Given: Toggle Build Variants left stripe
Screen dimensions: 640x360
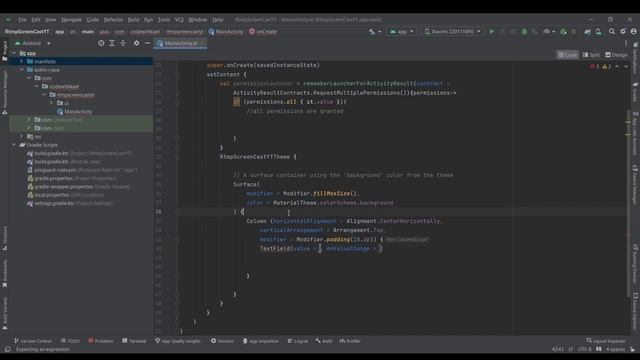Looking at the screenshot, I should click(5, 313).
